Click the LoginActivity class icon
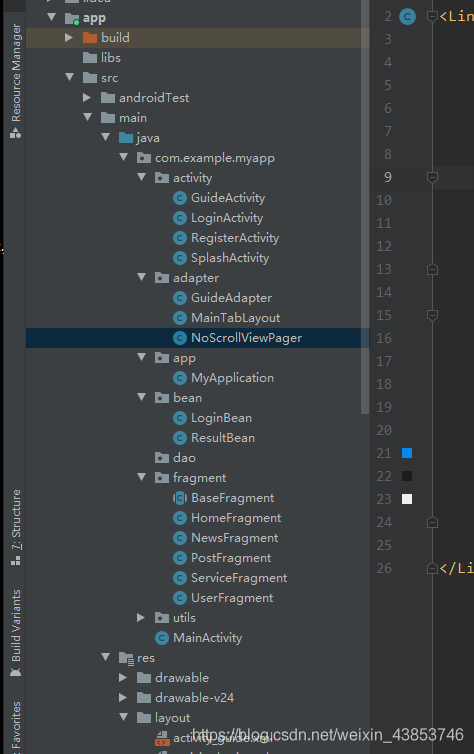Screen dimensions: 474x754 pos(180,218)
